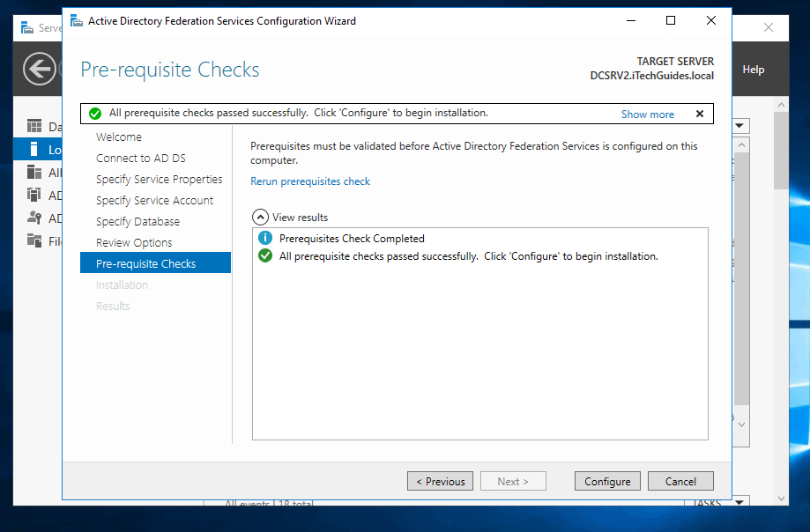This screenshot has height=532, width=810.
Task: Click Show more on the success banner
Action: [x=647, y=114]
